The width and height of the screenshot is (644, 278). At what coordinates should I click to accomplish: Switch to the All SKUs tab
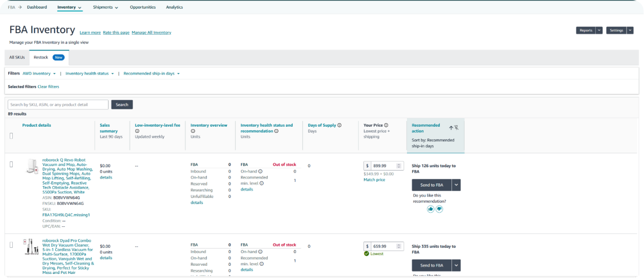click(17, 57)
